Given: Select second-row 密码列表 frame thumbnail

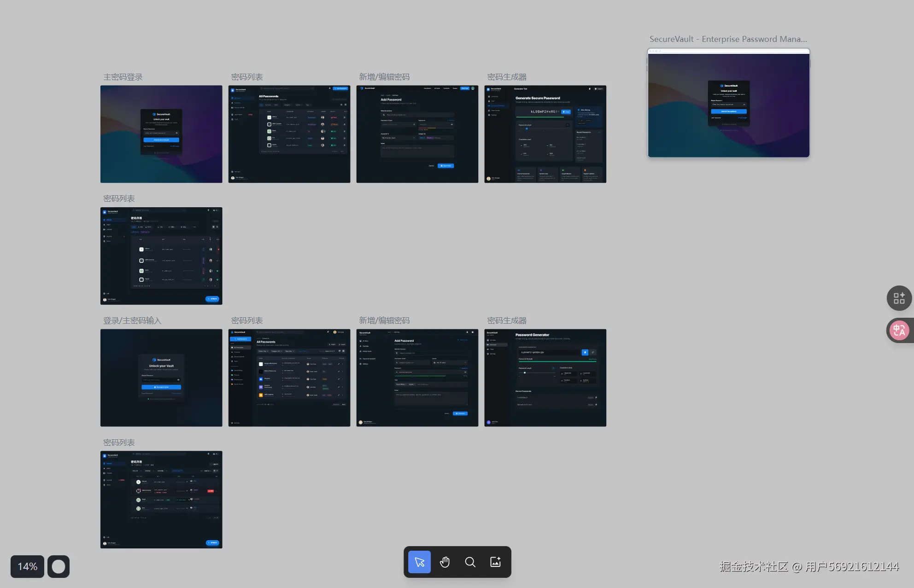Looking at the screenshot, I should point(161,256).
